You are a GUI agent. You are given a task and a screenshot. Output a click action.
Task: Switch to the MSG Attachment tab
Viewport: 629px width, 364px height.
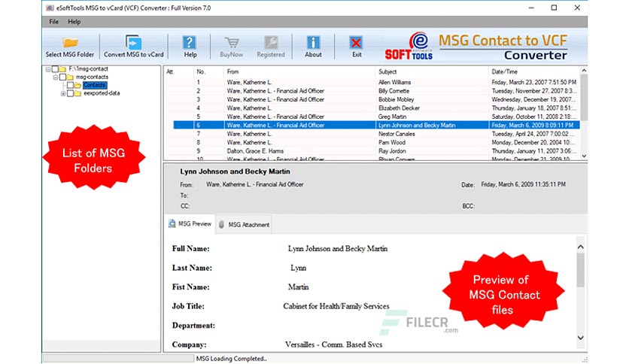[x=244, y=225]
